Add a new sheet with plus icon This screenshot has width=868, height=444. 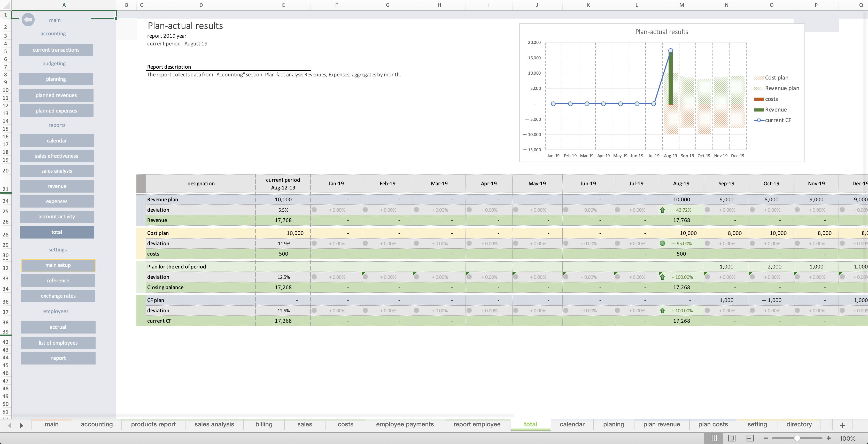(842, 425)
